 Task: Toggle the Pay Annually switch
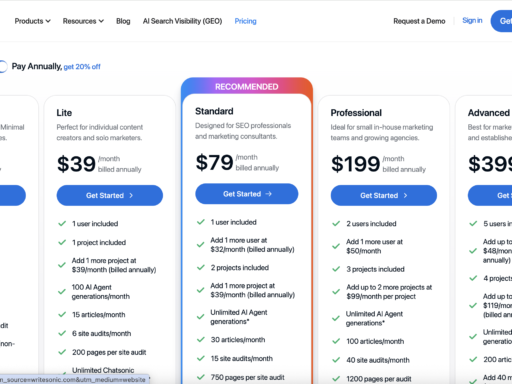tap(2, 66)
